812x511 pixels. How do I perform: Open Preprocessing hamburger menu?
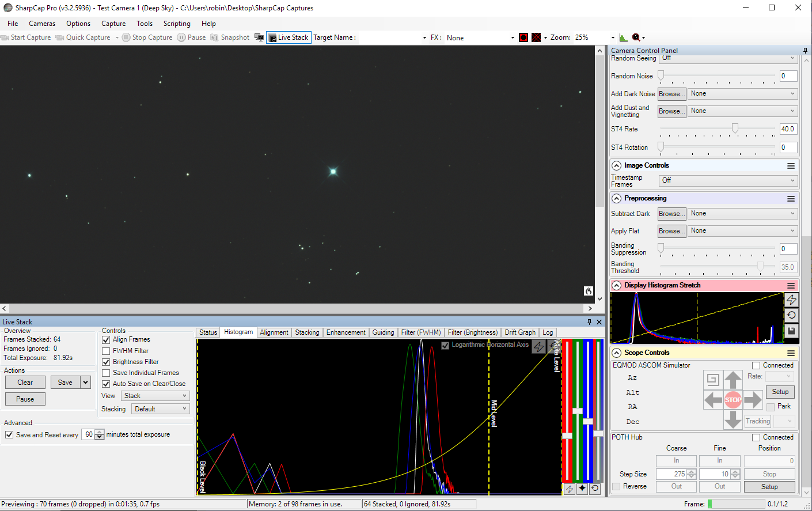point(791,199)
